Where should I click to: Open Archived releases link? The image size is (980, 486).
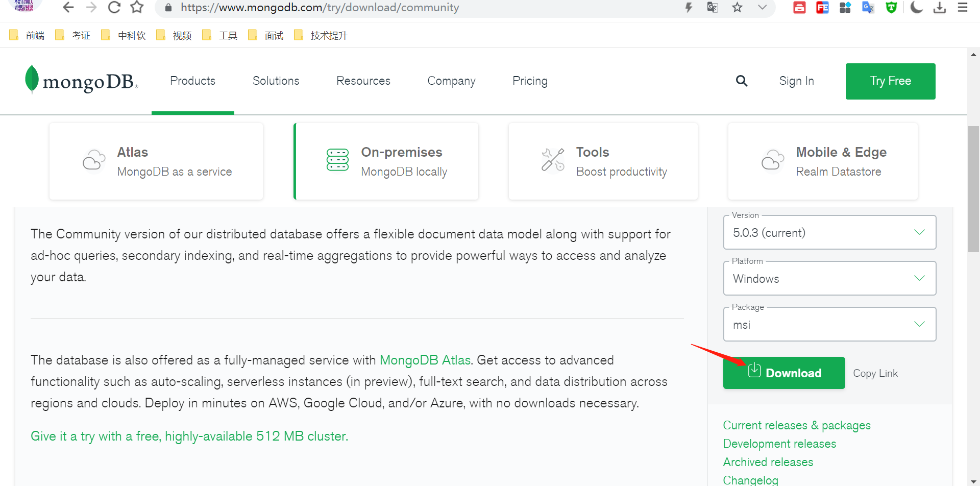(768, 462)
